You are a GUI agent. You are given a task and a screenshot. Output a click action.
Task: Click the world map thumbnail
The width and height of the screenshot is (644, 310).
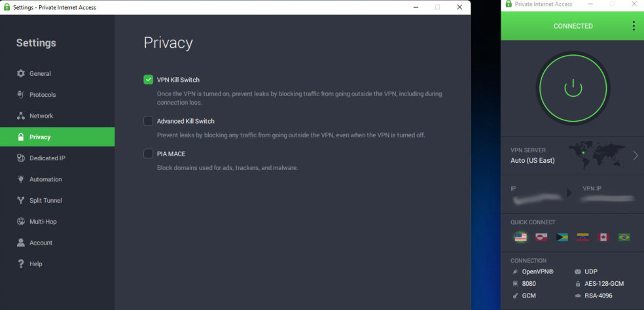point(596,154)
